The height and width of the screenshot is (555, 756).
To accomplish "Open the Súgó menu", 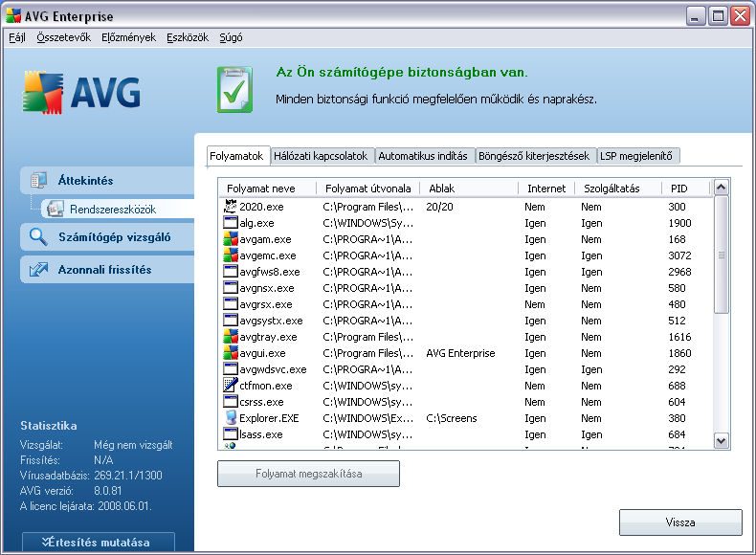I will [231, 37].
